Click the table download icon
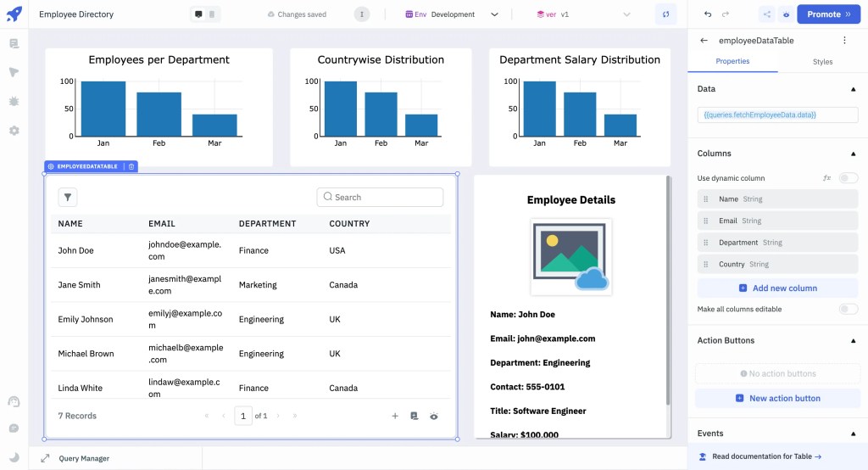 [414, 416]
